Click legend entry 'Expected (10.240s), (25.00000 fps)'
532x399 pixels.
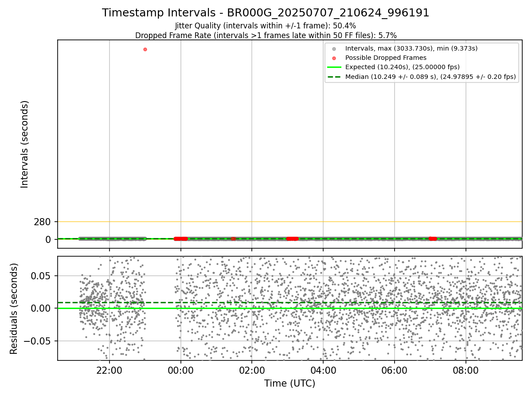(402, 67)
